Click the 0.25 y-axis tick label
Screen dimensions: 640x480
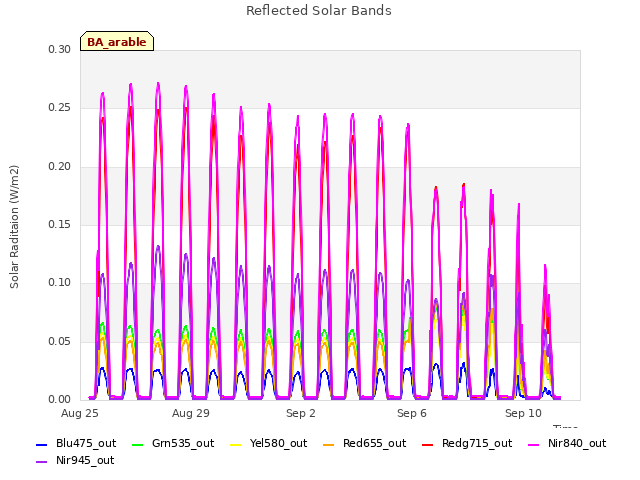click(x=60, y=108)
